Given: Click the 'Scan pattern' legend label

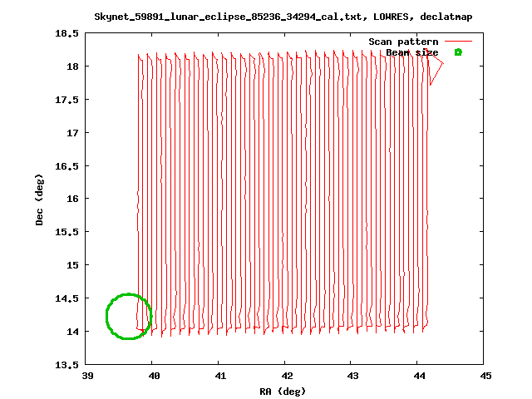Looking at the screenshot, I should click(x=403, y=42).
